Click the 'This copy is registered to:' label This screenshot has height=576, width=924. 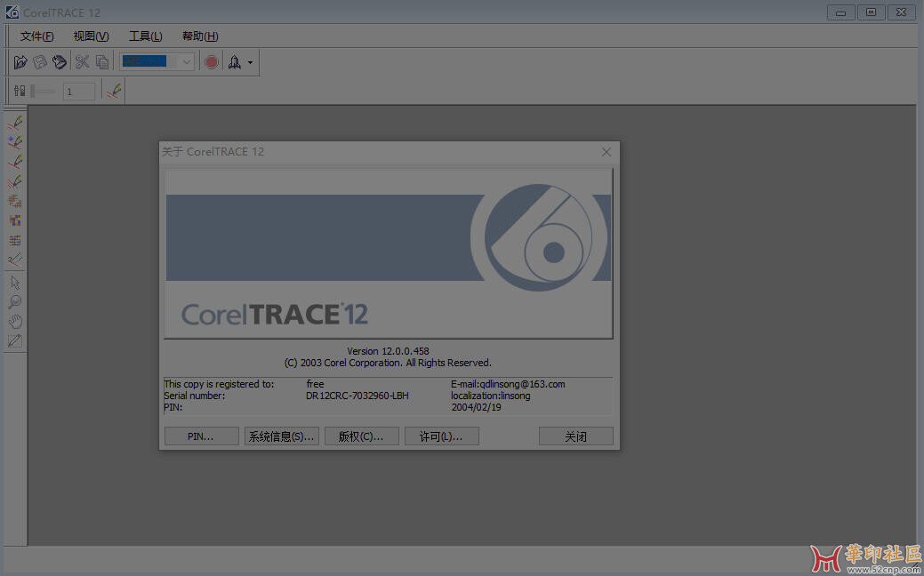click(x=219, y=384)
